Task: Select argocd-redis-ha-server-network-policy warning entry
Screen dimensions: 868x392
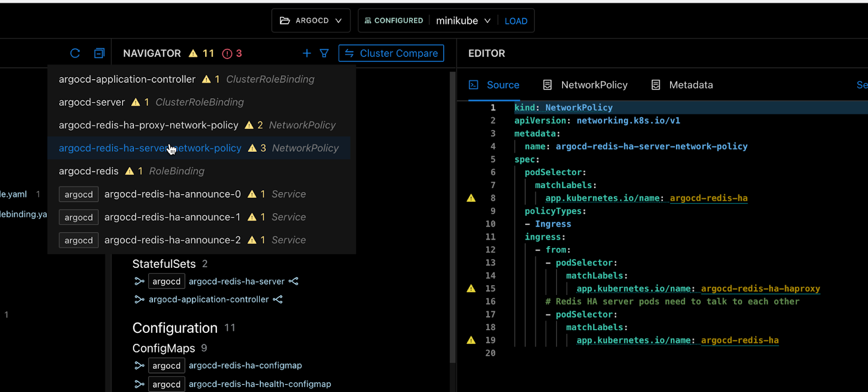Action: [x=199, y=148]
